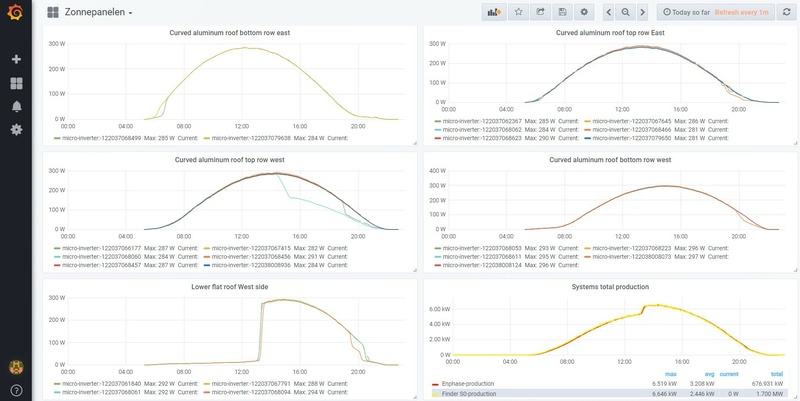Toggle series micro-inverter:-122037079638 in legend
Viewport: 800px width, 401px height.
251,138
